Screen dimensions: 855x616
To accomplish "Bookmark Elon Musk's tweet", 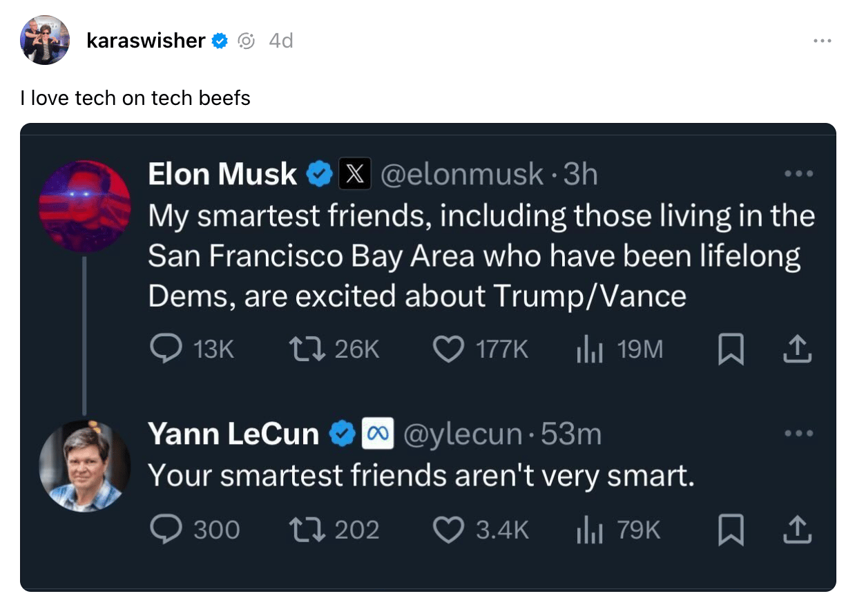I will pyautogui.click(x=729, y=350).
